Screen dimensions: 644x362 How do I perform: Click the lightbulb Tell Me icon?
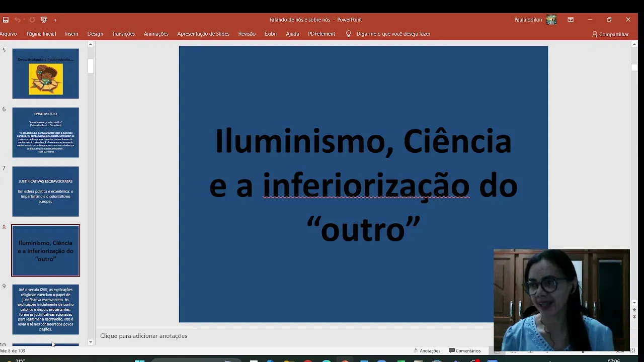click(x=348, y=34)
